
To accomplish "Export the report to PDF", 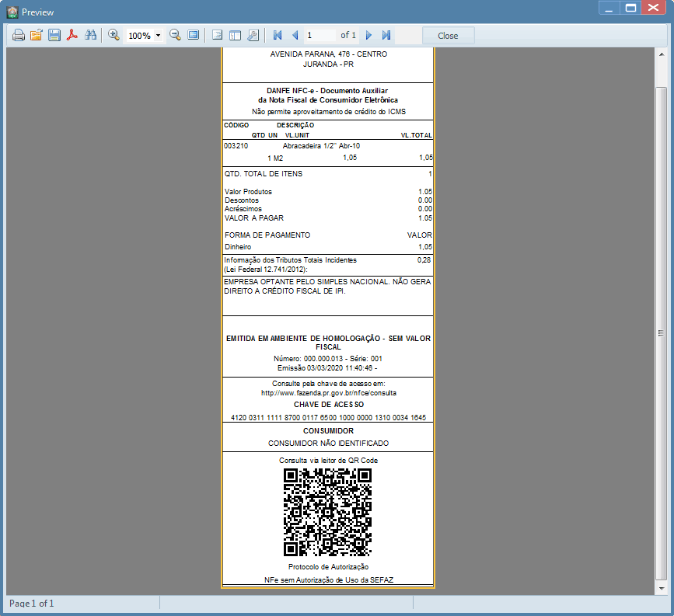I will (x=72, y=35).
